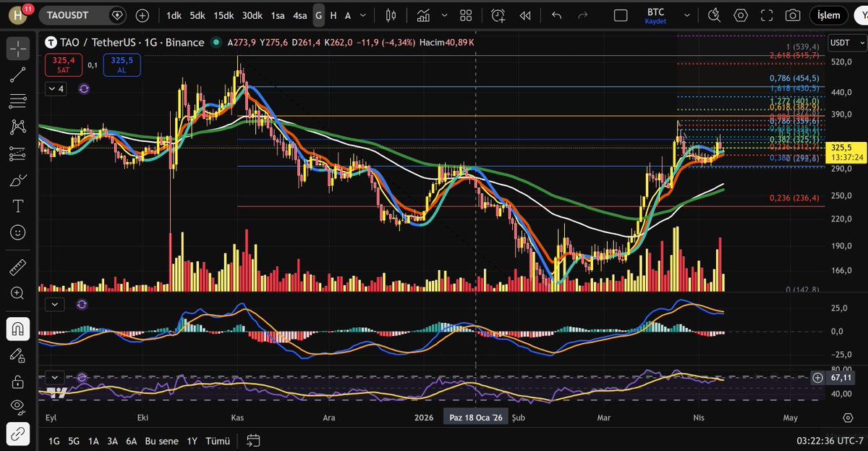868x451 pixels.
Task: Collapse the indicator legend showing 4
Action: click(56, 89)
